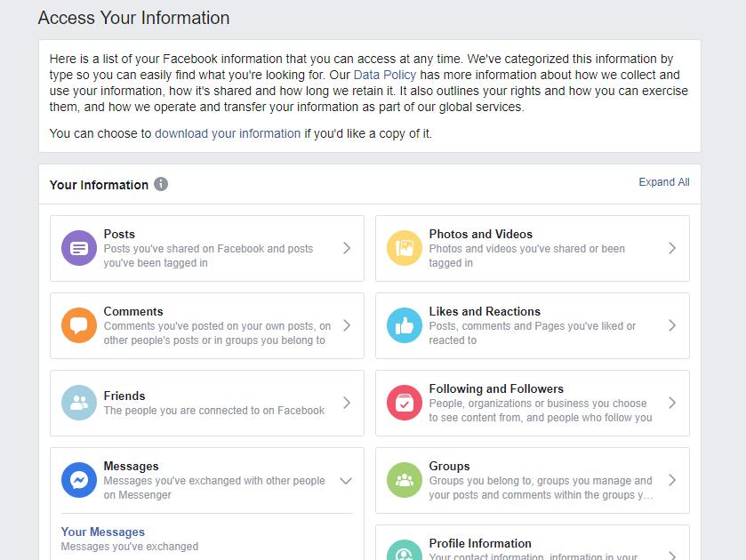The image size is (746, 560).
Task: Expand the Posts section chevron
Action: pos(347,248)
